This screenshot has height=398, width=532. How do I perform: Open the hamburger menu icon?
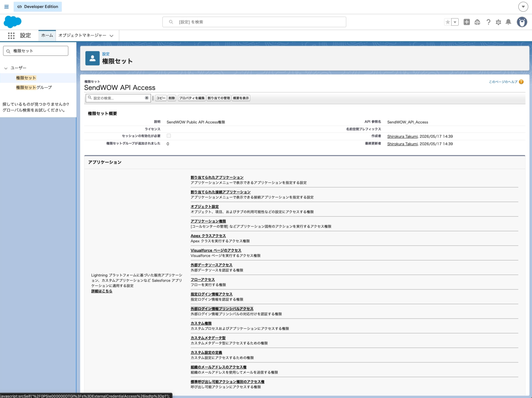(x=7, y=7)
